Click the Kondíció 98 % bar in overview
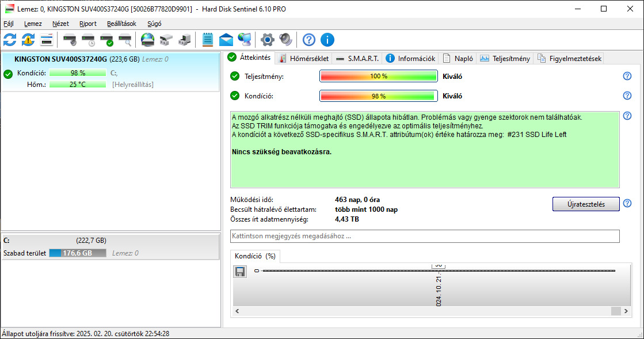The width and height of the screenshot is (644, 339). [x=378, y=96]
